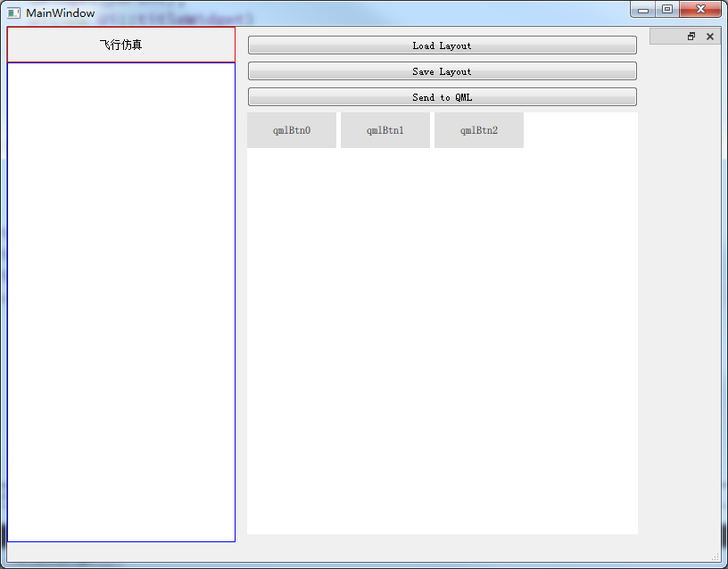Viewport: 728px width, 569px height.
Task: Minimize the MainWindow window
Action: point(643,9)
